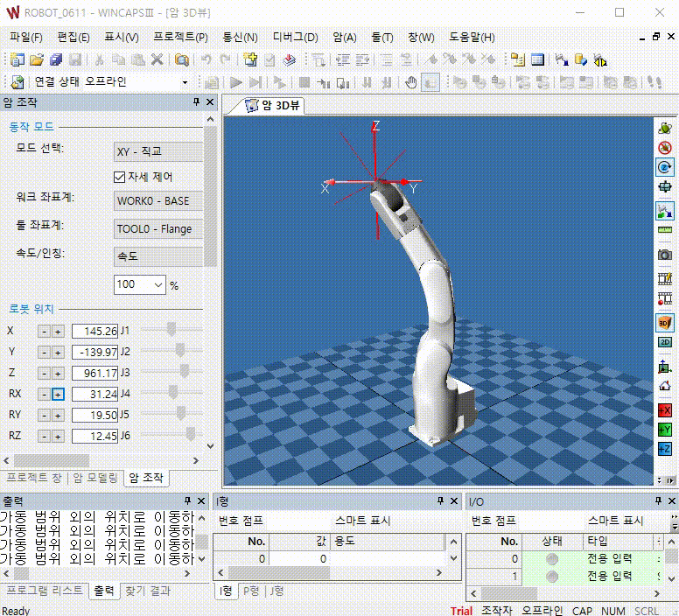This screenshot has height=616, width=679.
Task: Click the find in files magnifier icon
Action: 182,59
